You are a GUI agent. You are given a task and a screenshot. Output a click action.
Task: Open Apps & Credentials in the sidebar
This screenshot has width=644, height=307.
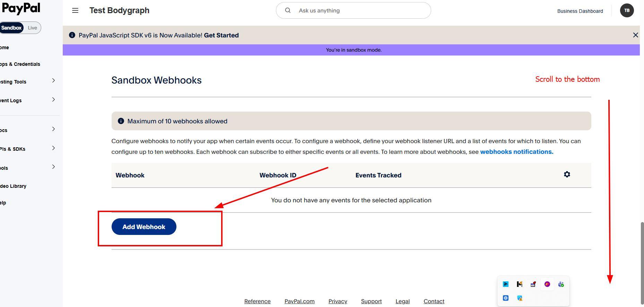pos(20,64)
